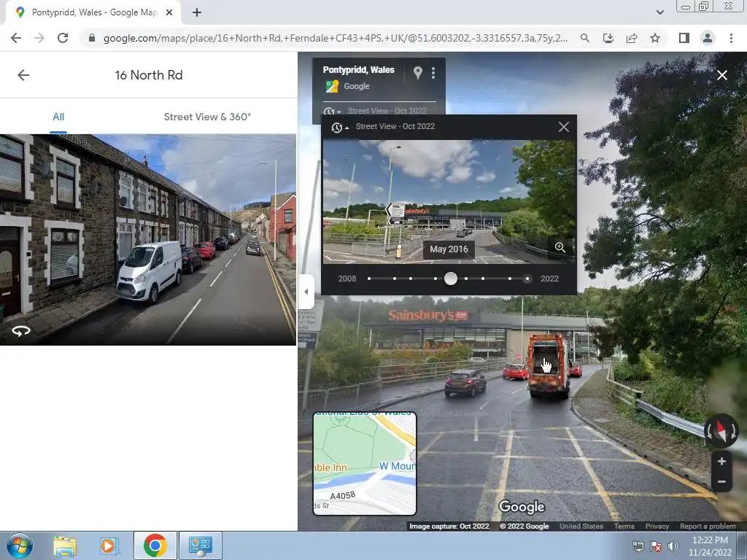Zoom in with the plus button
The height and width of the screenshot is (560, 747).
point(721,462)
